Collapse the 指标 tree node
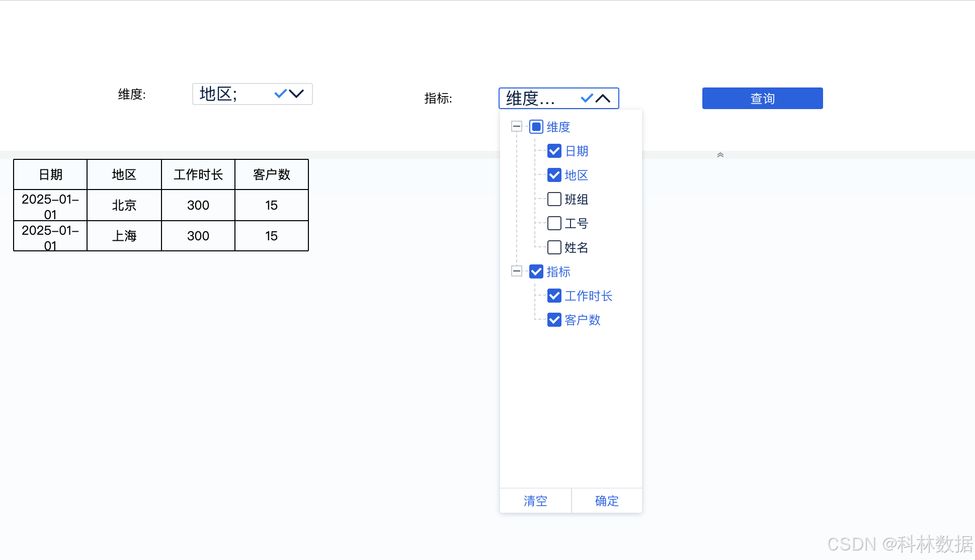This screenshot has height=560, width=975. tap(516, 271)
